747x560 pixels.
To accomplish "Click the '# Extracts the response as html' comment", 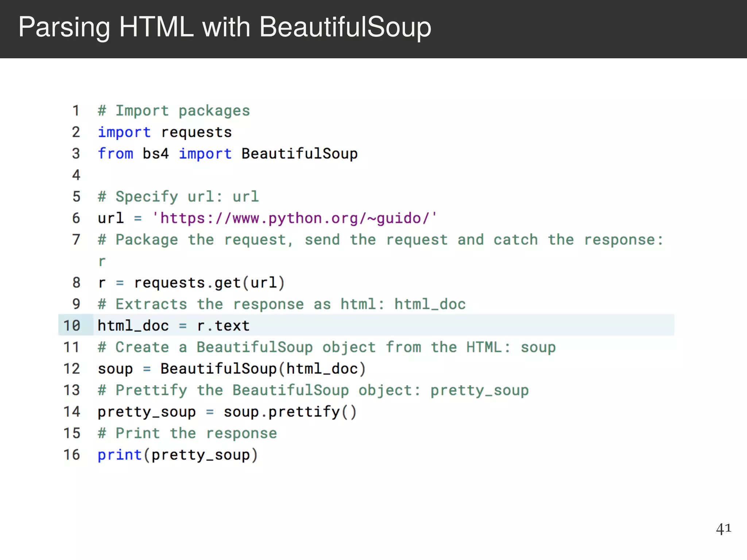I will [282, 304].
